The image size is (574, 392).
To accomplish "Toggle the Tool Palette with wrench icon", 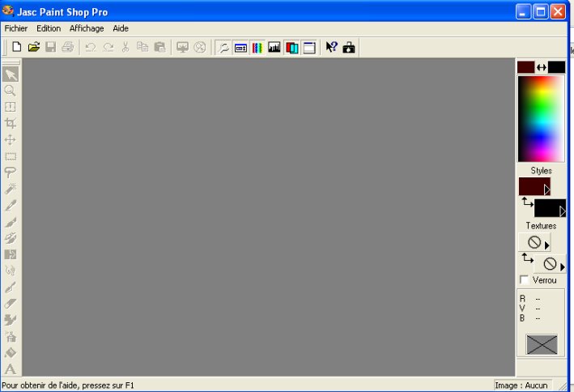I will [223, 48].
